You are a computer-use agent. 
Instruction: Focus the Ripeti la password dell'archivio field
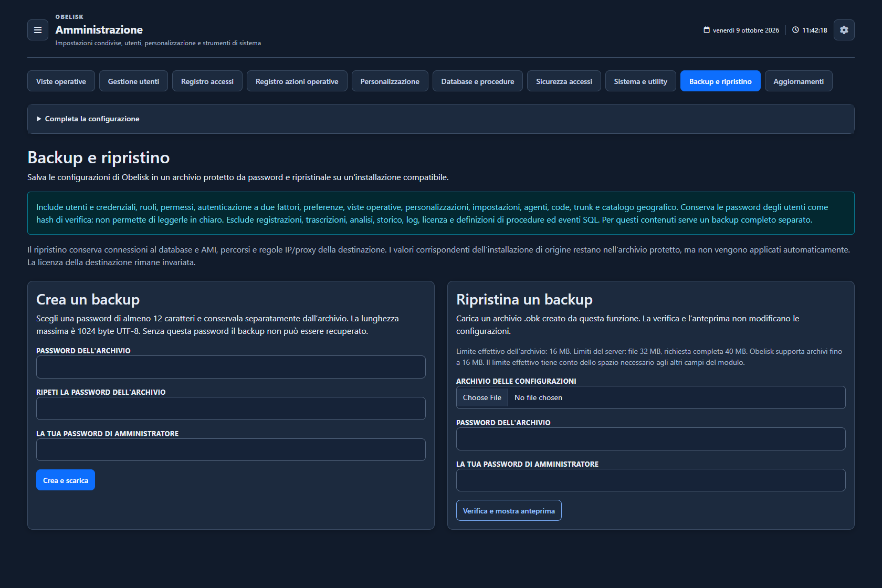pyautogui.click(x=231, y=408)
